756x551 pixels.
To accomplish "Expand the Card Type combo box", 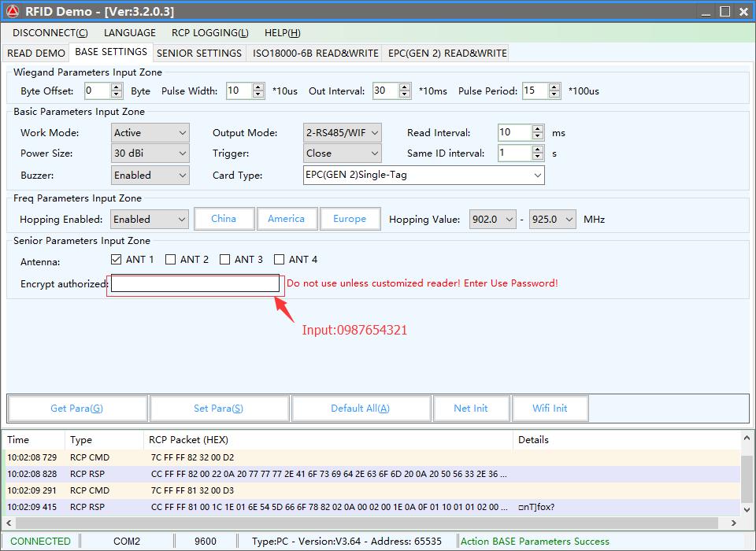I will (x=423, y=175).
